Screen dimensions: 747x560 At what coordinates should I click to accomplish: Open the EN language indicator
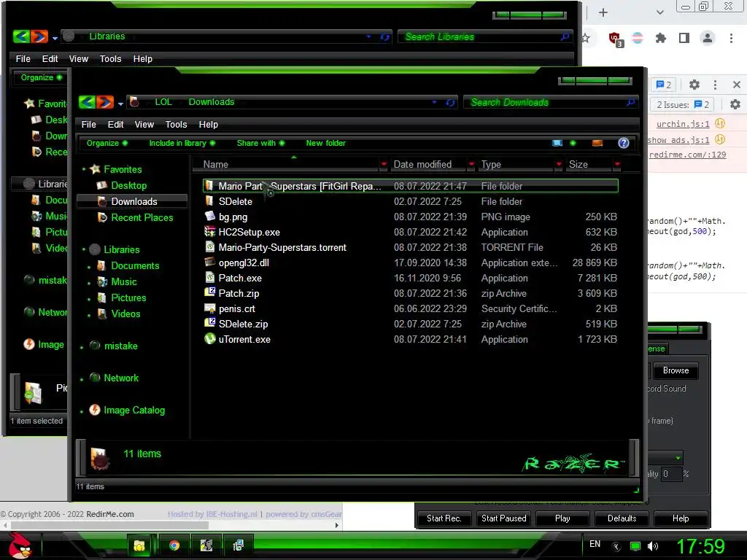595,544
